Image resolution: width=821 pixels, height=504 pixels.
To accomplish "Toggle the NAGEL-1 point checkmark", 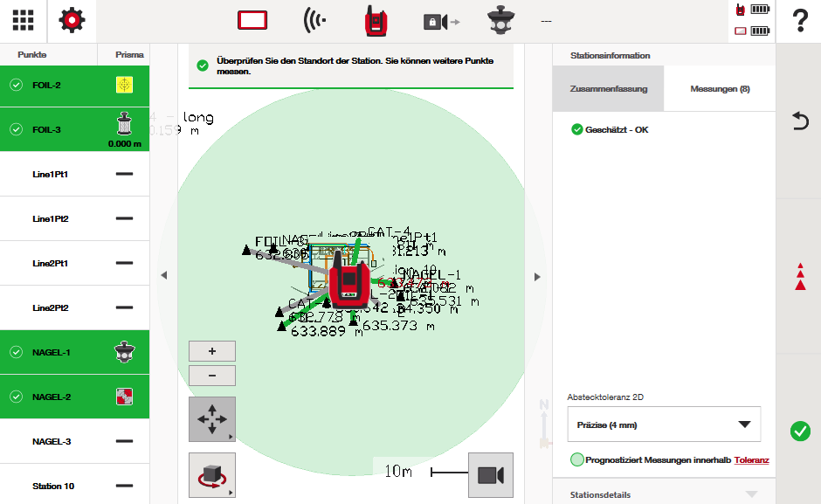I will pos(16,352).
